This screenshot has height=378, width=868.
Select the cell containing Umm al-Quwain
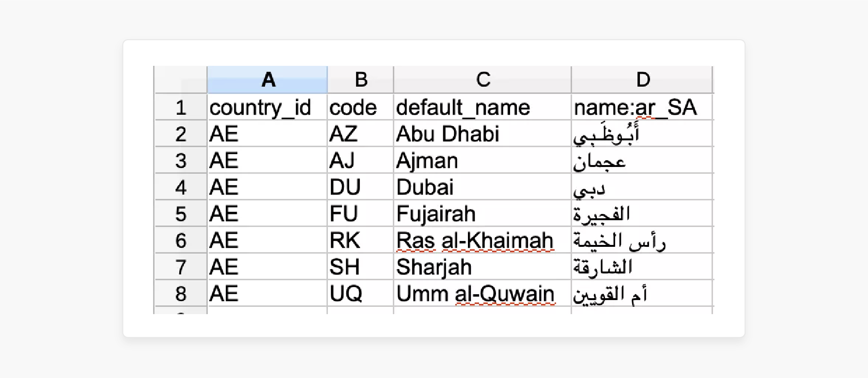coord(482,293)
